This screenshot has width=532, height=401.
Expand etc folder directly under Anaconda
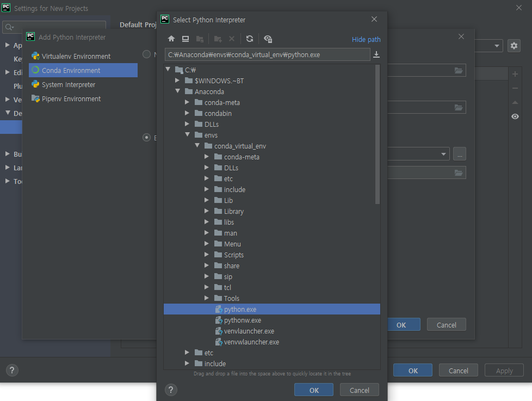coord(187,352)
